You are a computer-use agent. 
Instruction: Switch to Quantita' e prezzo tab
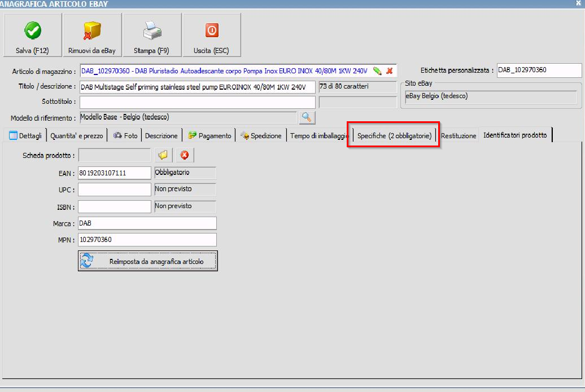pyautogui.click(x=77, y=135)
